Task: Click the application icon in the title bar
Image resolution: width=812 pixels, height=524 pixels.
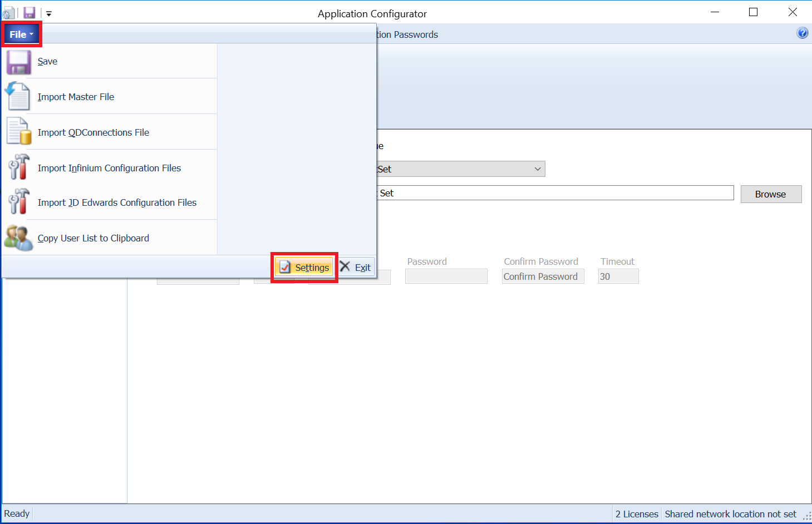Action: click(x=8, y=13)
